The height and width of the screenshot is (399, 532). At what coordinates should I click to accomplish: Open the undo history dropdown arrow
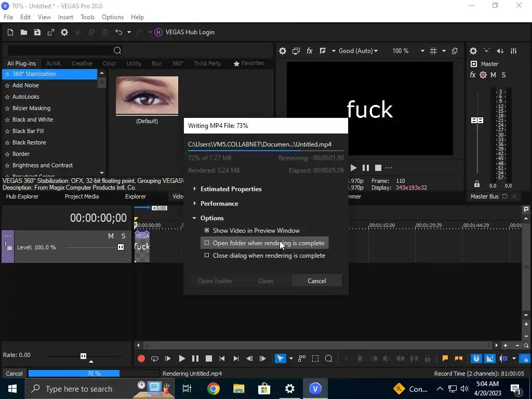pos(129,32)
